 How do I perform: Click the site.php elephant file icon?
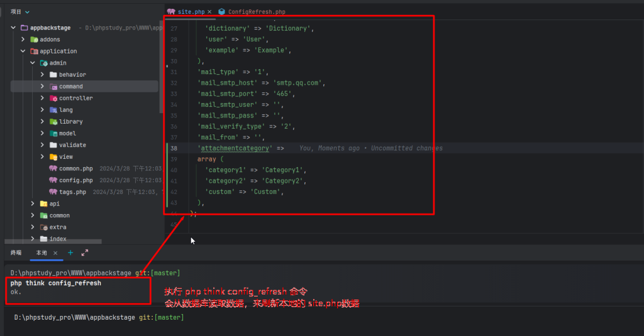171,12
